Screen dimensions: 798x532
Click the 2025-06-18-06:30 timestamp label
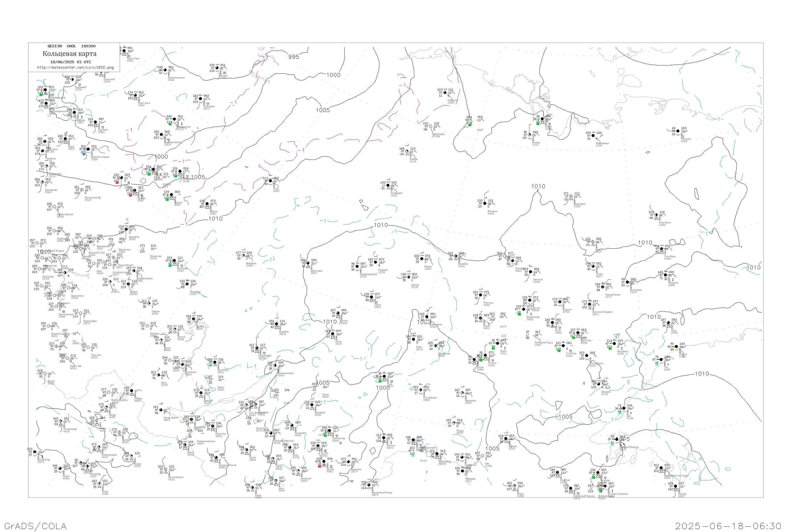(x=728, y=526)
